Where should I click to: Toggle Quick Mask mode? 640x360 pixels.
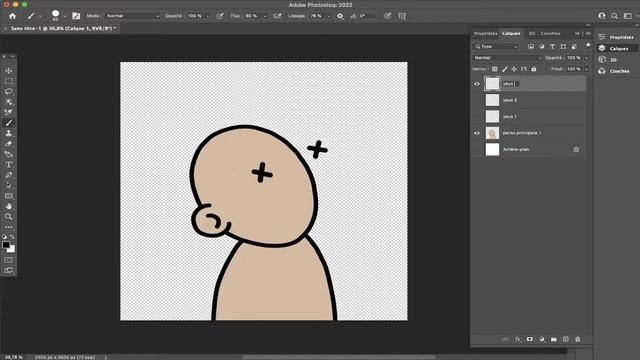[9, 260]
